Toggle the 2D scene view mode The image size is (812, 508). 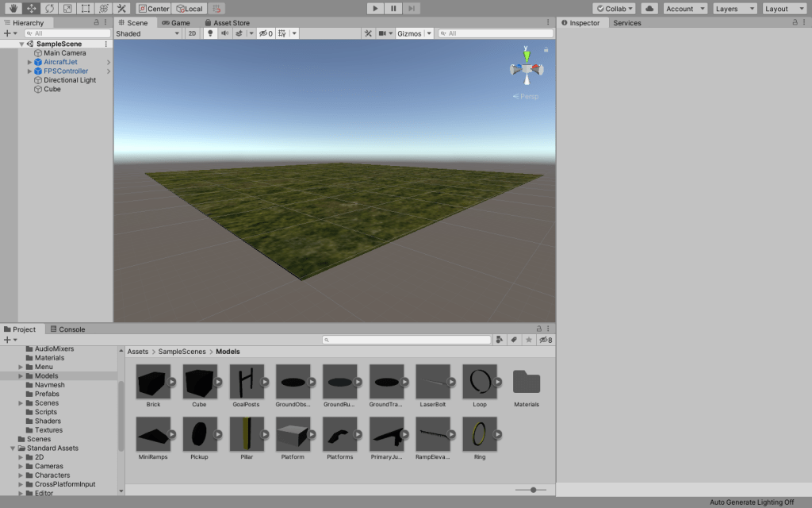(192, 33)
